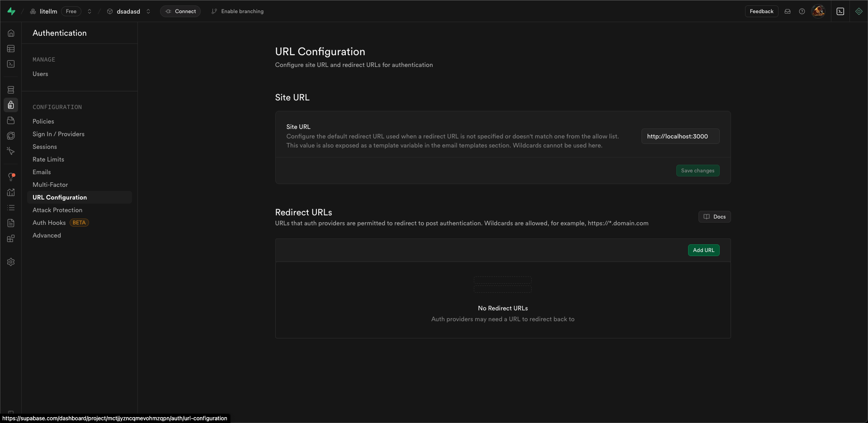Open the notifications inbox icon
This screenshot has width=868, height=423.
click(788, 11)
